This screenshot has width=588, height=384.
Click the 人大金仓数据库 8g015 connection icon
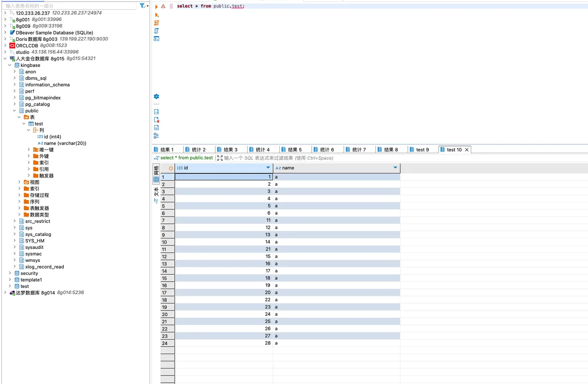pyautogui.click(x=12, y=59)
